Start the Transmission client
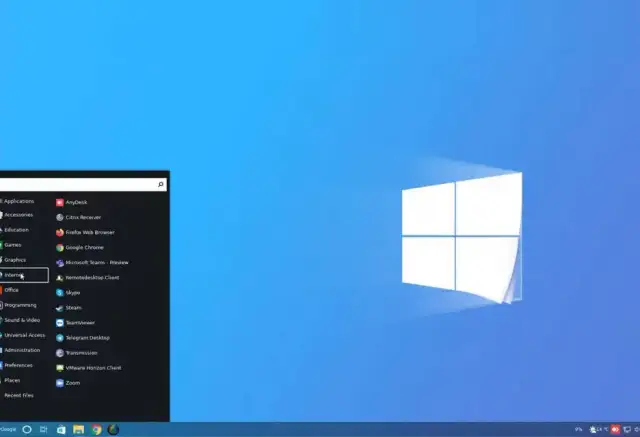The image size is (640, 437). coord(77,353)
